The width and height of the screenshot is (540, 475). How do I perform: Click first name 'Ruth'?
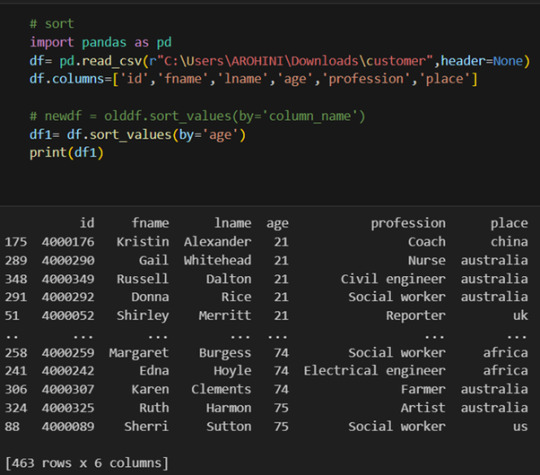pyautogui.click(x=154, y=408)
